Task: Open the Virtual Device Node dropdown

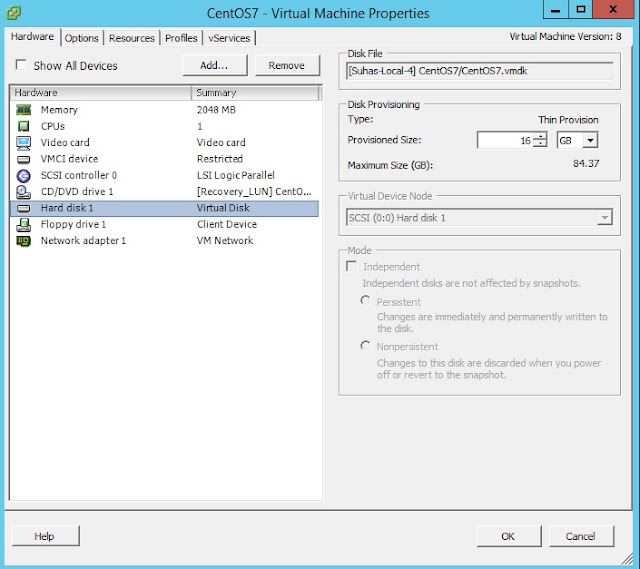Action: tap(604, 218)
